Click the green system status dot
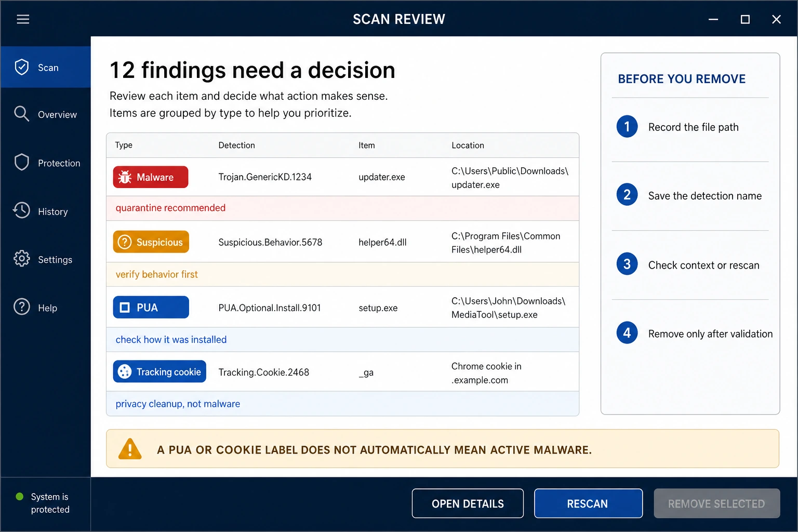The height and width of the screenshot is (532, 798). coord(20,497)
